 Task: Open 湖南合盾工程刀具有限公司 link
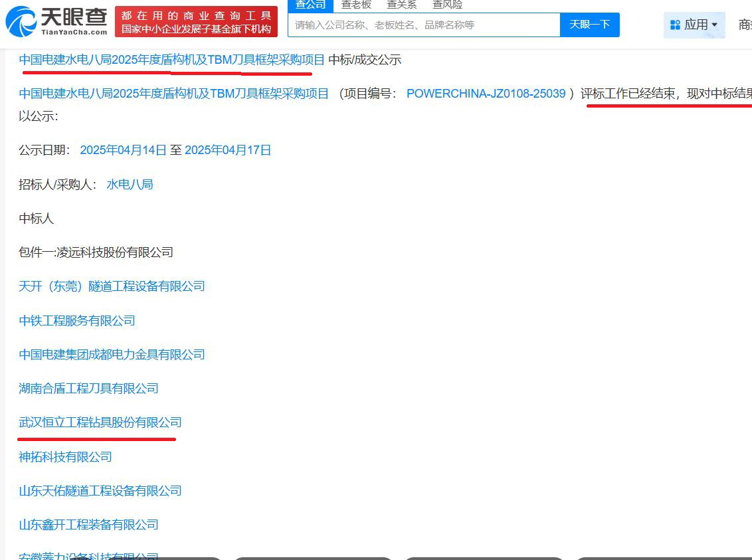(89, 389)
